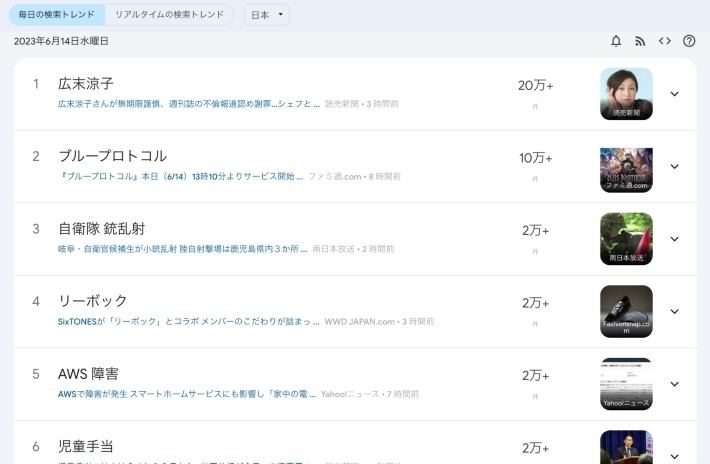
Task: Open the RSS feed icon
Action: 640,41
